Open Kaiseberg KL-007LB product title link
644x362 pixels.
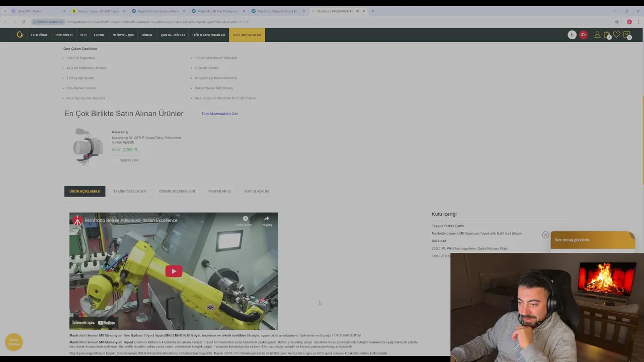146,140
